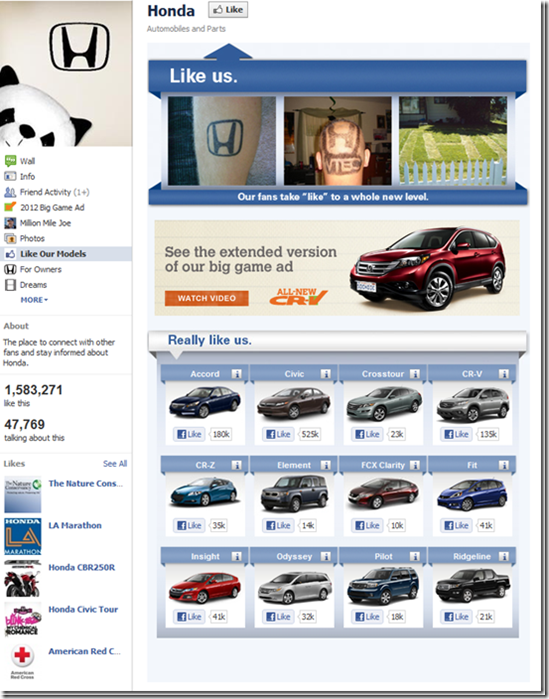Open the info icon on the Element card

[x=325, y=465]
